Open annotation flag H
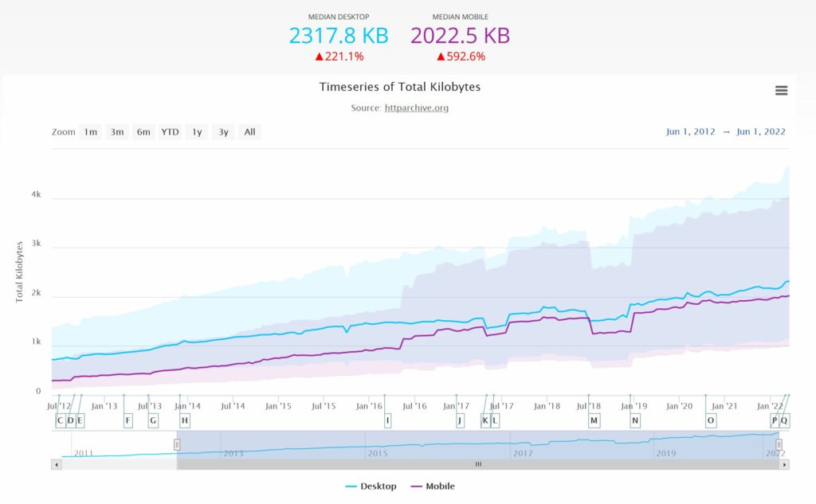The height and width of the screenshot is (504, 816). point(185,420)
